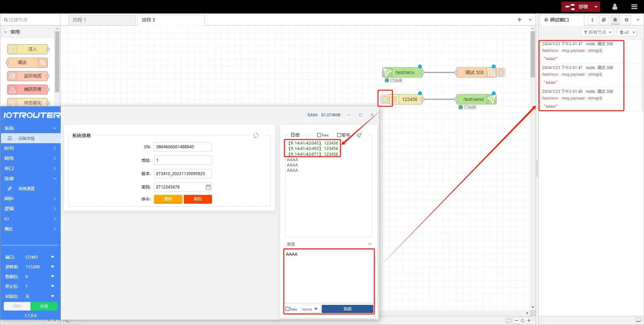Toggle the 调试 308 debug node output button
Image resolution: width=644 pixels, height=325 pixels.
point(501,72)
